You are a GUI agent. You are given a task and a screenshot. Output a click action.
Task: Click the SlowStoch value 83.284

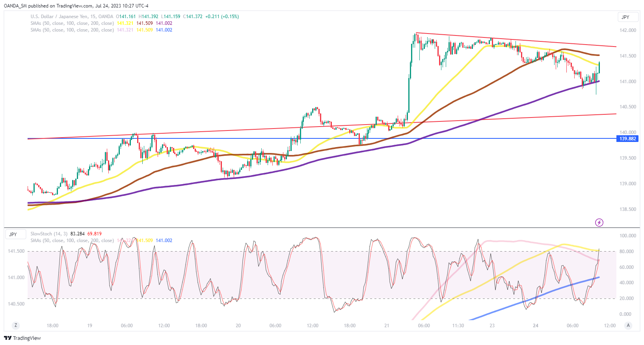pyautogui.click(x=78, y=234)
